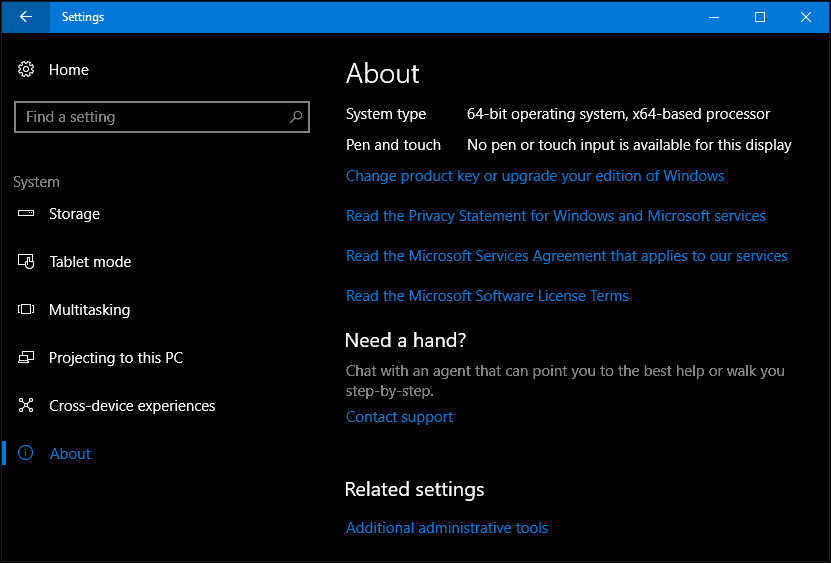Open Additional administrative tools link
This screenshot has width=831, height=563.
click(447, 528)
